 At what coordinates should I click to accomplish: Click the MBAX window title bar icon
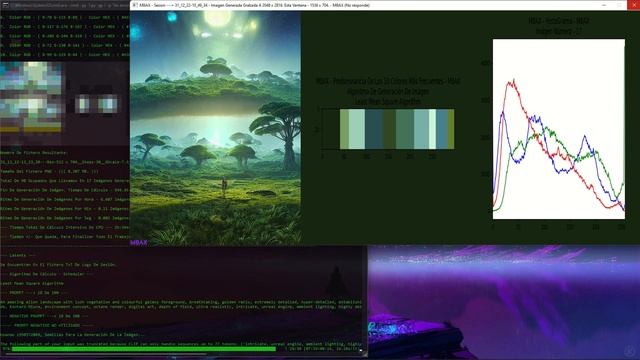coord(135,5)
